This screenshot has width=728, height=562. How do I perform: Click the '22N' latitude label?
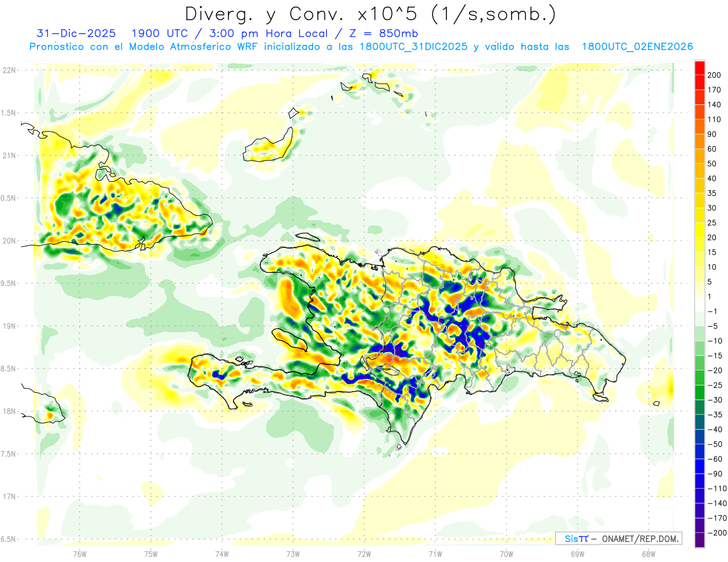pyautogui.click(x=9, y=70)
